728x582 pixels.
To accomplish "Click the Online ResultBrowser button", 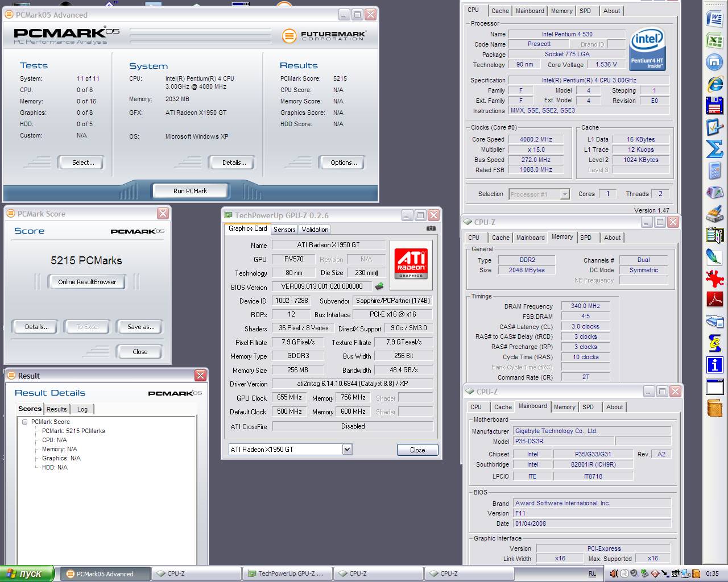I will pos(87,281).
